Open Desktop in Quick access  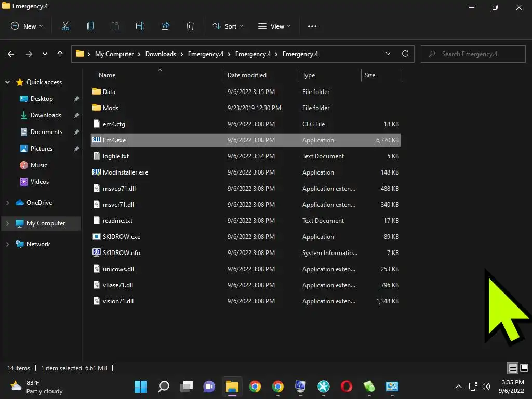pos(42,99)
